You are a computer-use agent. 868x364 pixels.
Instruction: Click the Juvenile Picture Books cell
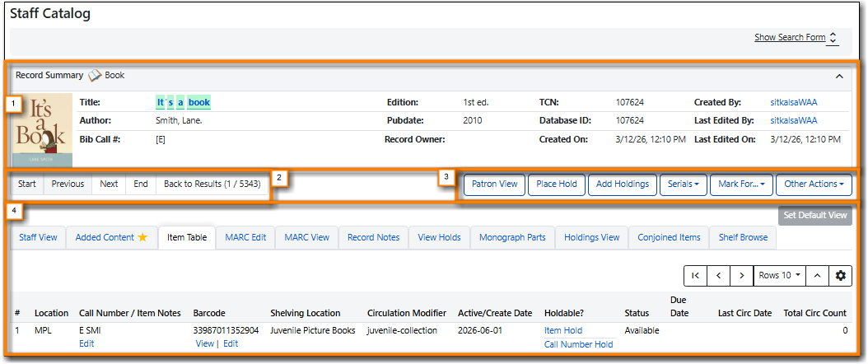pyautogui.click(x=312, y=331)
